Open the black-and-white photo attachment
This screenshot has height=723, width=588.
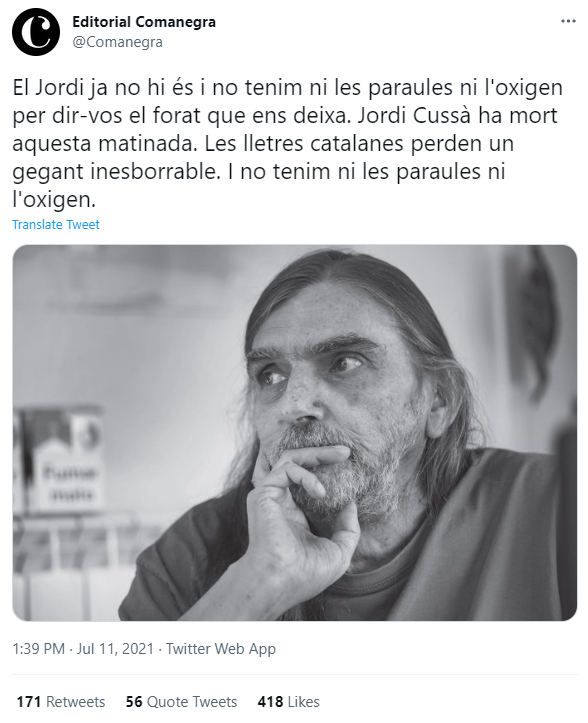click(294, 433)
